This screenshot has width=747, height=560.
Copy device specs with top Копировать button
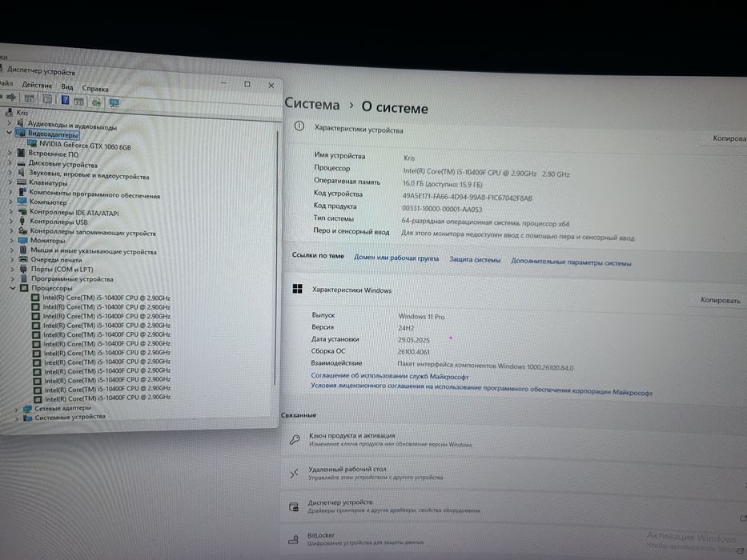point(725,138)
